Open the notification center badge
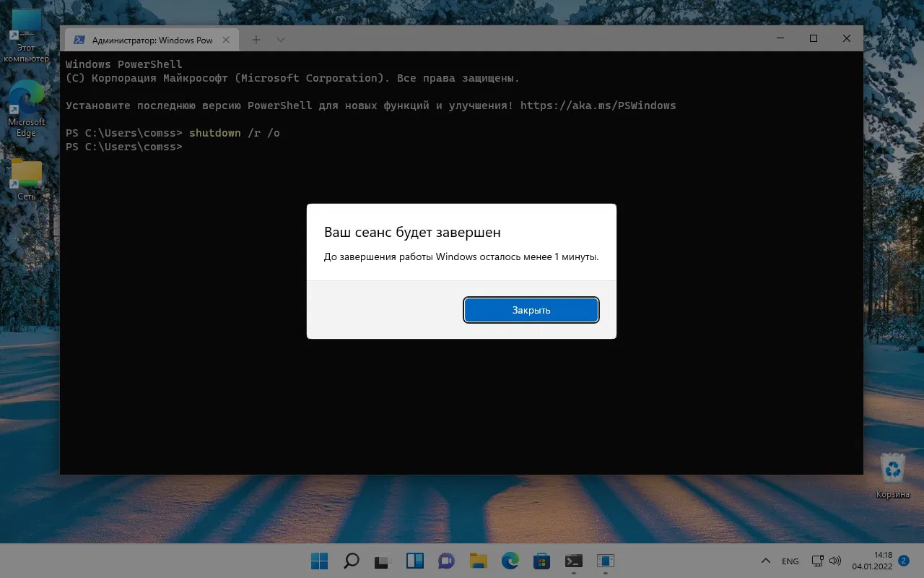This screenshot has width=924, height=578. pos(903,561)
